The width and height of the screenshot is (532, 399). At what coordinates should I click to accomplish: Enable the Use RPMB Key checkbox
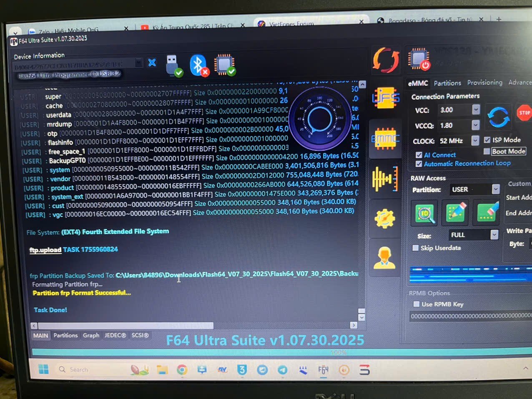[416, 304]
